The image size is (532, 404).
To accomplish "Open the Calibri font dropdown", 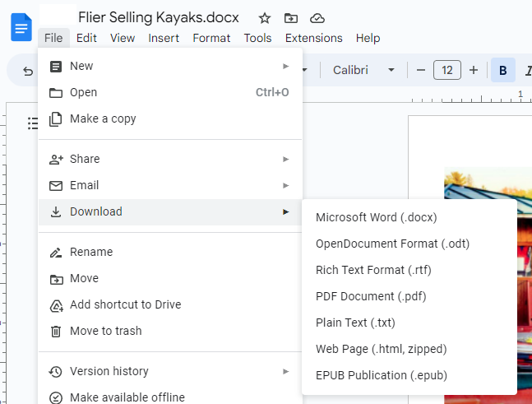I will tap(363, 70).
